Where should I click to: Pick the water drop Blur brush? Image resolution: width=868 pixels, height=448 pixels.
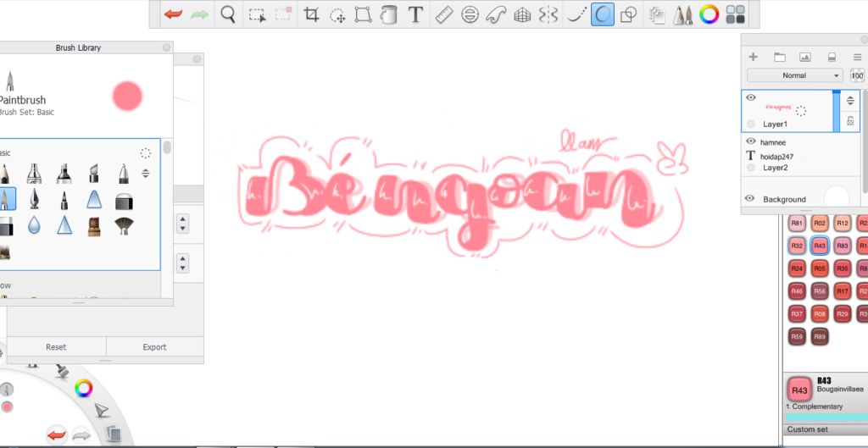(x=34, y=225)
